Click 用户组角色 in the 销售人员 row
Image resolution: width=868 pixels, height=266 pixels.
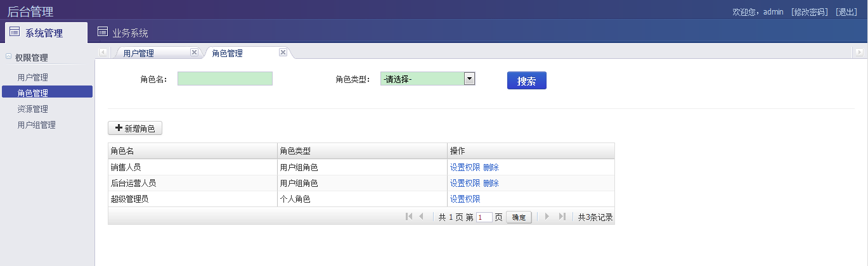pyautogui.click(x=363, y=167)
